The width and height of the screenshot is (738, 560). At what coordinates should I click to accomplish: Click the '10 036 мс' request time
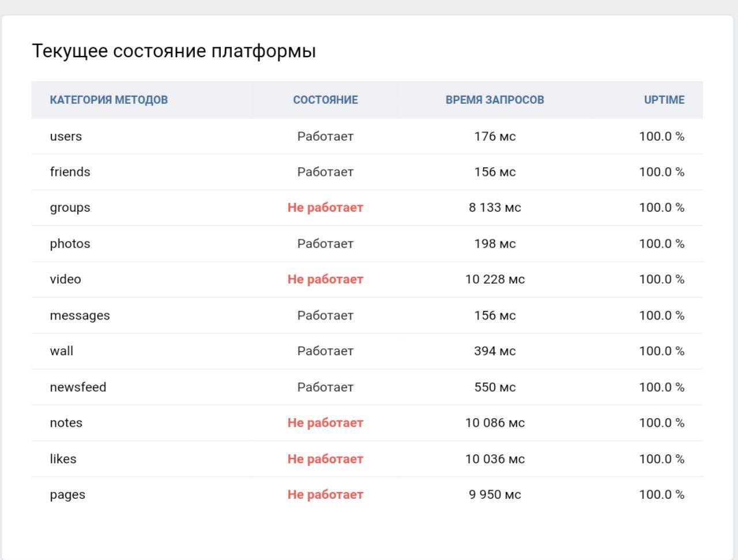[x=495, y=459]
